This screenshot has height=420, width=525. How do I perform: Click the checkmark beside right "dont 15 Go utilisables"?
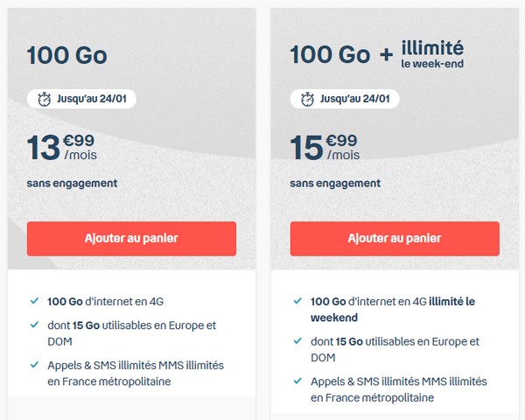(x=297, y=342)
